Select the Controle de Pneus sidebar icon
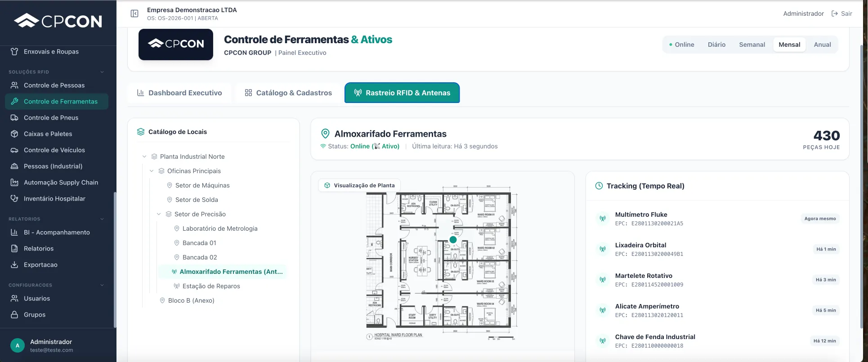The image size is (868, 362). coord(15,117)
